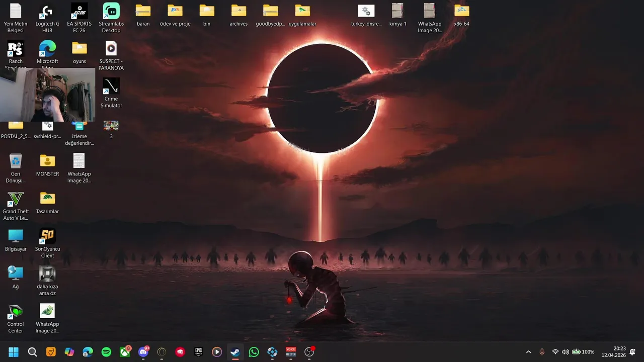Screen dimensions: 644x362
Task: Click the microphone tray indicator
Action: pyautogui.click(x=542, y=352)
